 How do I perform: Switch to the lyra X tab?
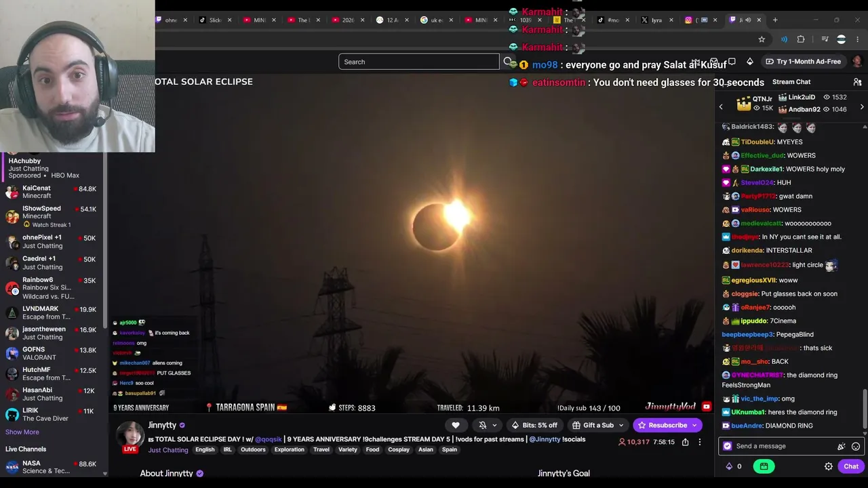pyautogui.click(x=656, y=20)
